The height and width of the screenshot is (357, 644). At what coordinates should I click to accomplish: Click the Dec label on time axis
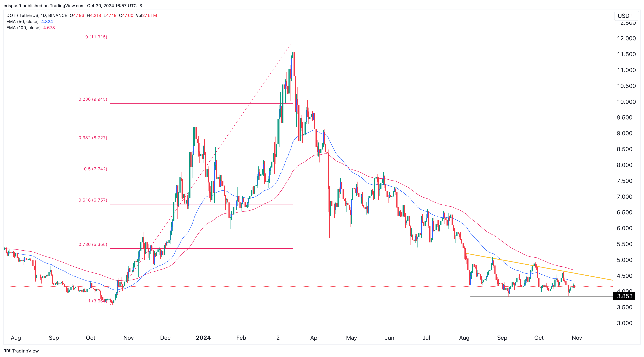tap(165, 338)
